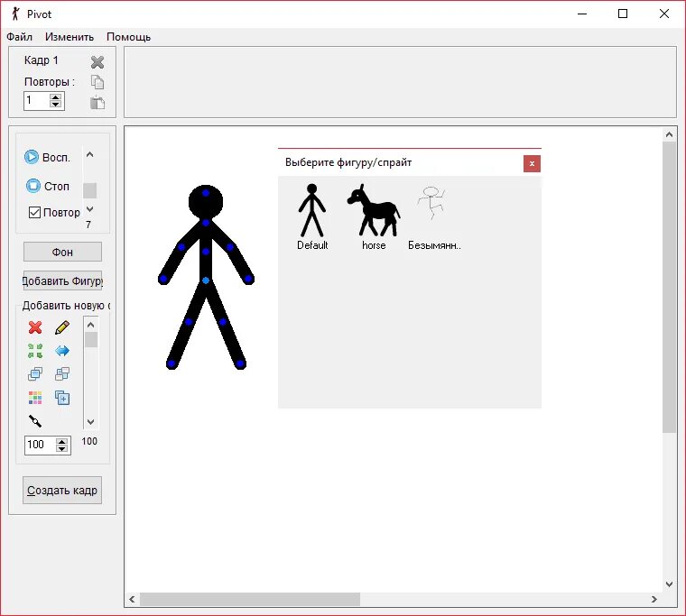686x616 pixels.
Task: Open the Помощь menu
Action: (128, 37)
